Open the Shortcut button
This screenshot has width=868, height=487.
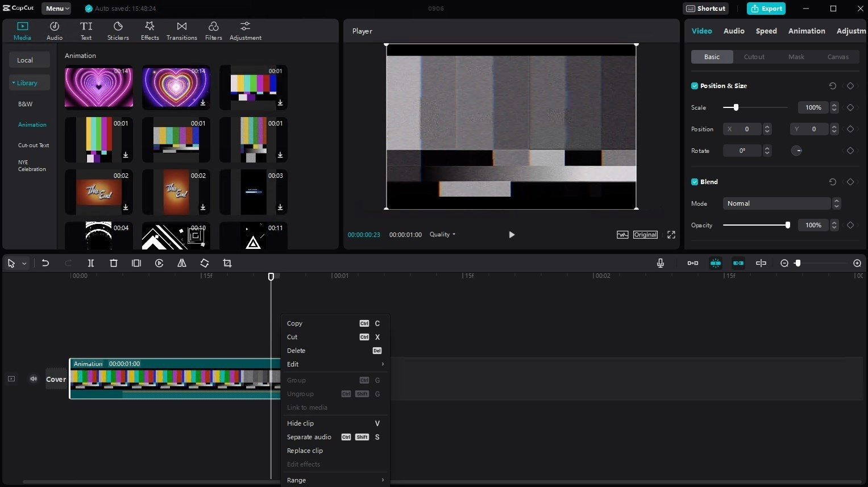click(x=705, y=9)
